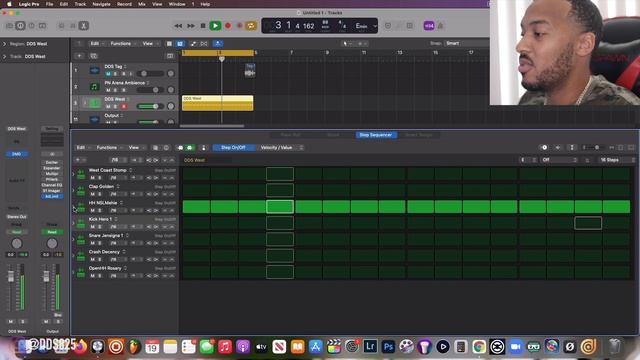Image resolution: width=640 pixels, height=360 pixels.
Task: Open Quick Help button in toolbar
Action: pyautogui.click(x=31, y=26)
